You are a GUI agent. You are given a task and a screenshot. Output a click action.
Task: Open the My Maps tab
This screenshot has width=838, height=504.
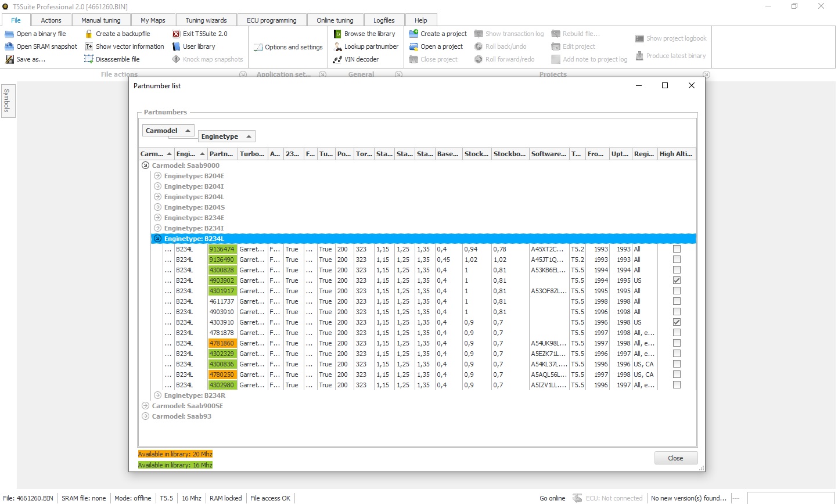coord(153,20)
